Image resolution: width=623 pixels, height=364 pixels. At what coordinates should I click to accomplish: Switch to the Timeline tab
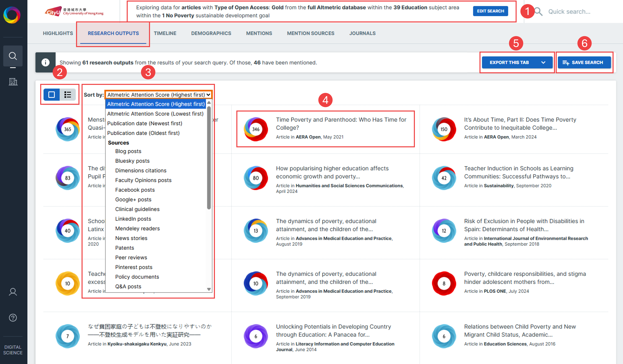click(x=165, y=33)
